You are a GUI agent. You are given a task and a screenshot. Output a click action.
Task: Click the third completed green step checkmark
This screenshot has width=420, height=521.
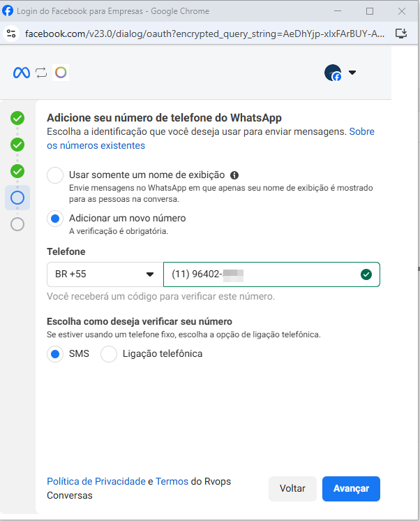tap(17, 171)
